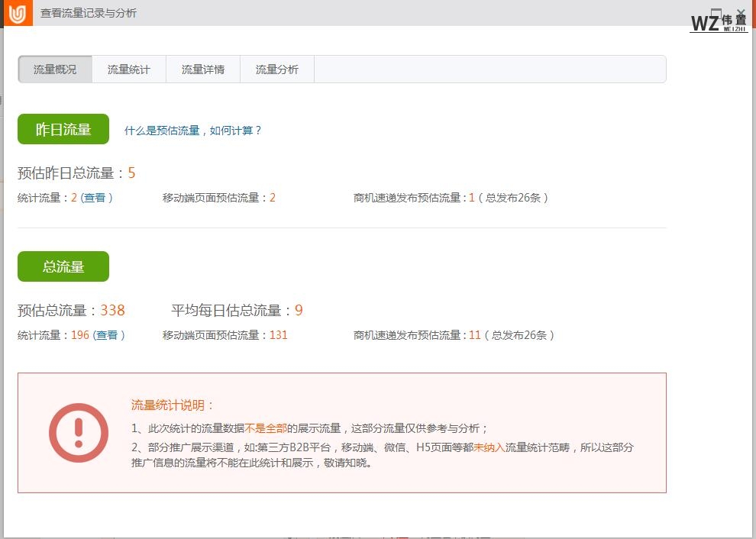This screenshot has width=756, height=539.
Task: Click 查看 beside total 统计流量 196
Action: click(x=107, y=335)
